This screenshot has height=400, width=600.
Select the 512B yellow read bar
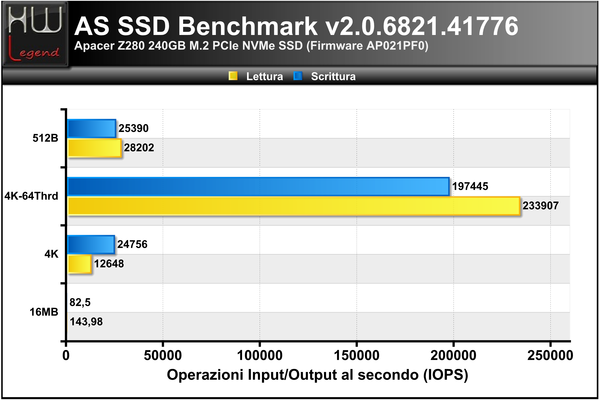pos(95,148)
